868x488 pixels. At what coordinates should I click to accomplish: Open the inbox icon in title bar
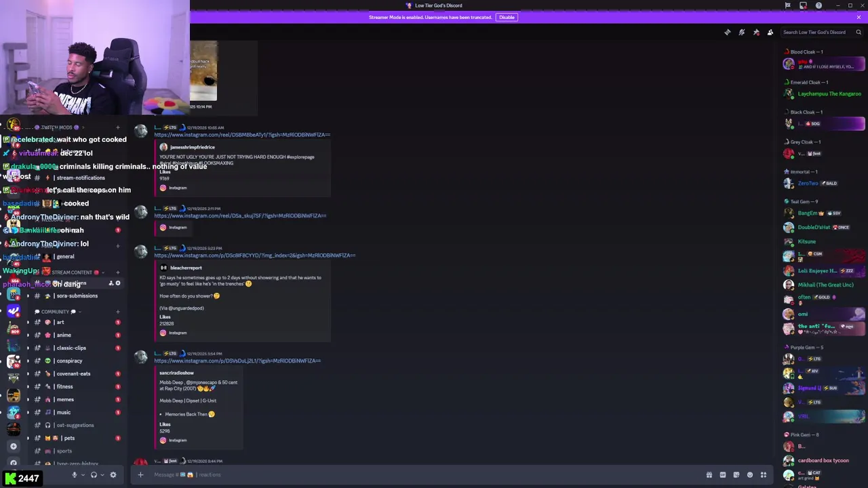coord(803,5)
